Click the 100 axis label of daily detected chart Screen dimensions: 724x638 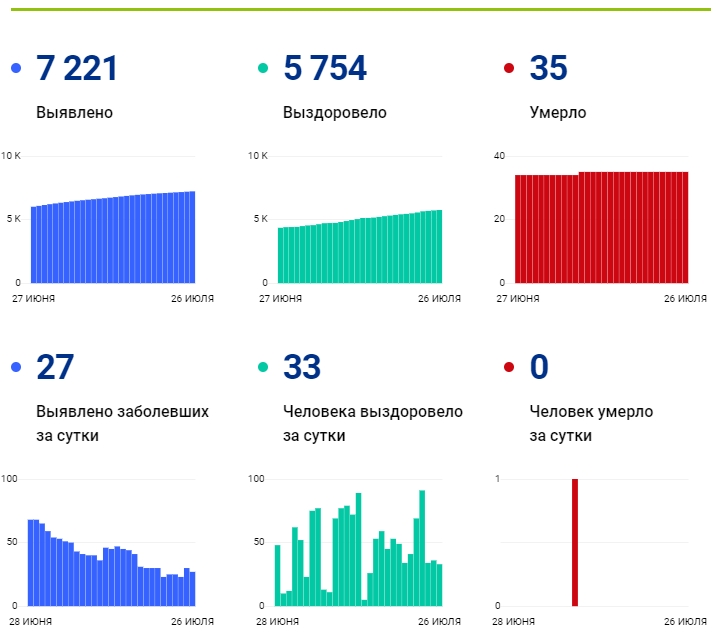pos(9,479)
